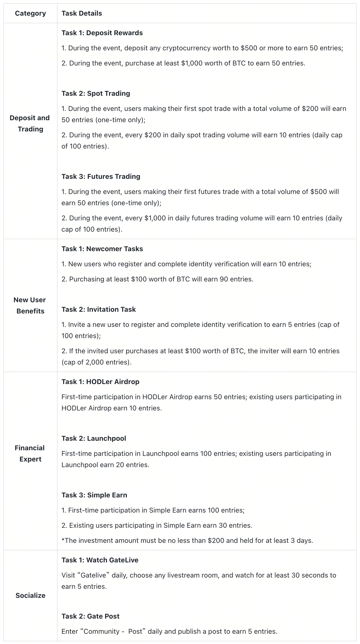Click the Task 1: Watch GateLive heading
The image size is (360, 644).
(100, 560)
